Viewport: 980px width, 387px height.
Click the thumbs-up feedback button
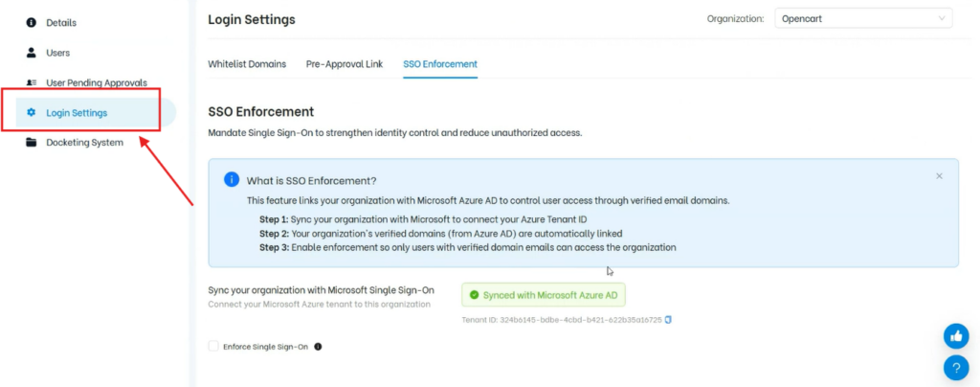[955, 336]
